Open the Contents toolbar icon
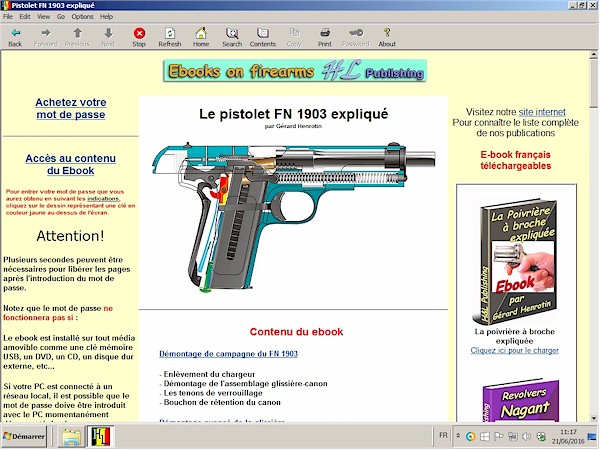The image size is (600, 450). (x=262, y=33)
